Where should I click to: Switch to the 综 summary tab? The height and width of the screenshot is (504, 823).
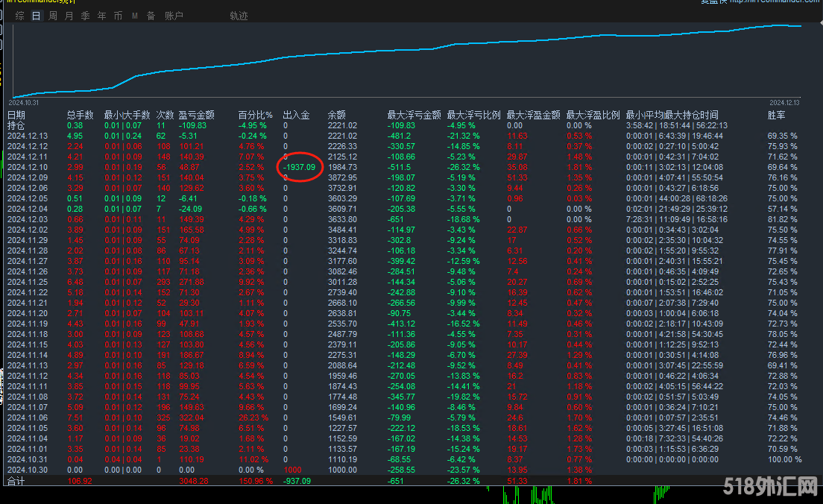point(19,16)
